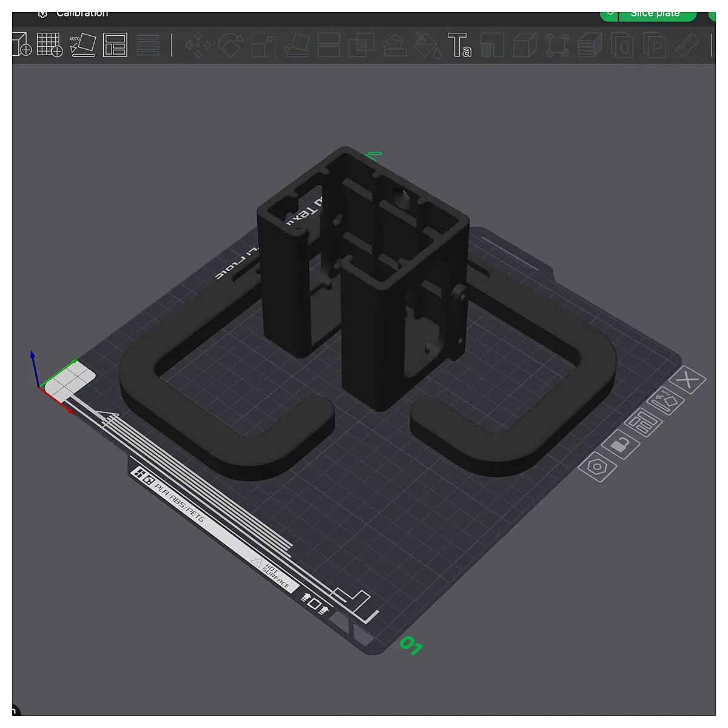Click the Add model cube icon
728x728 pixels.
(22, 45)
